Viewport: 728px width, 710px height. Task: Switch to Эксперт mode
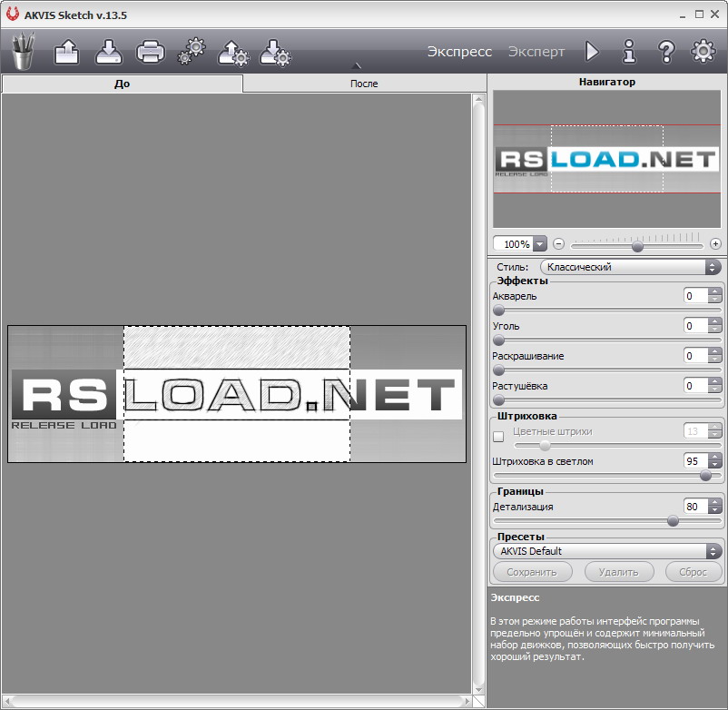click(536, 51)
